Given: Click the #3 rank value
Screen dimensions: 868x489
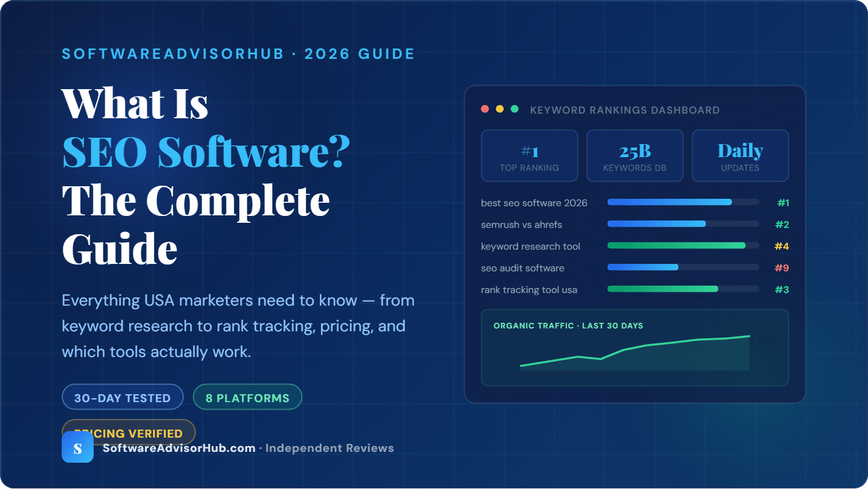Looking at the screenshot, I should [x=782, y=290].
